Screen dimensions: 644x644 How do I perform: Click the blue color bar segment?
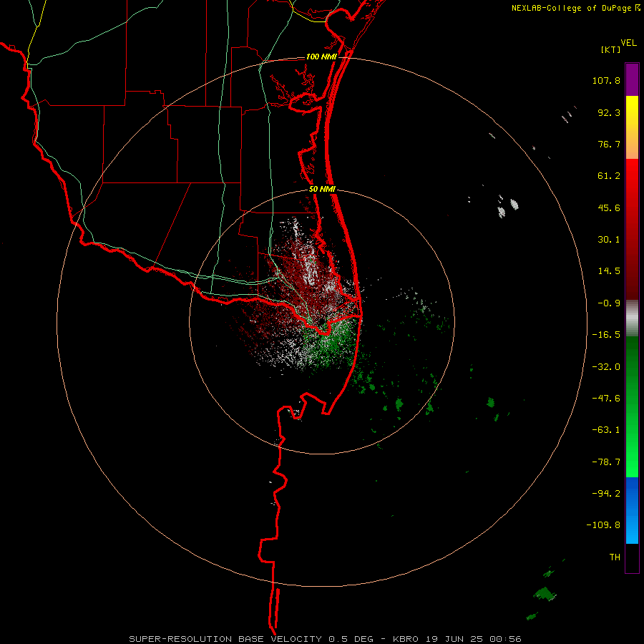[632, 510]
